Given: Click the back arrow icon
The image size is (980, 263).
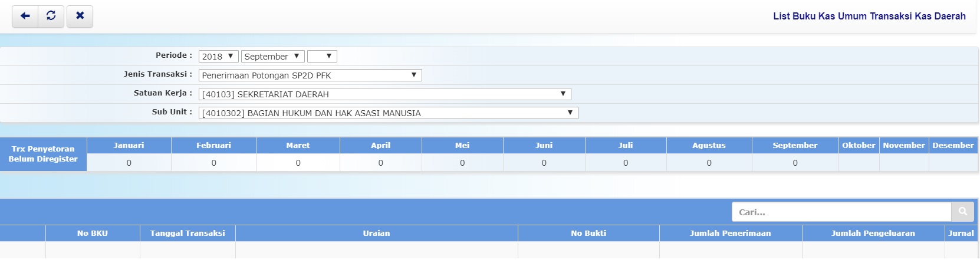Looking at the screenshot, I should (x=25, y=16).
